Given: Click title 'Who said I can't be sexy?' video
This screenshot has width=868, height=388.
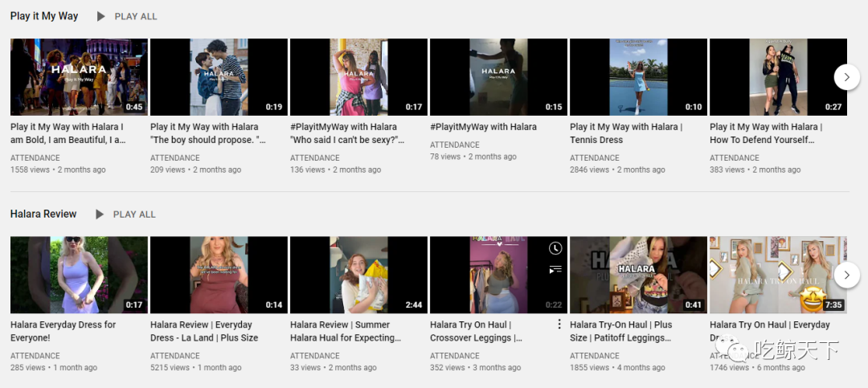Looking at the screenshot, I should 348,133.
